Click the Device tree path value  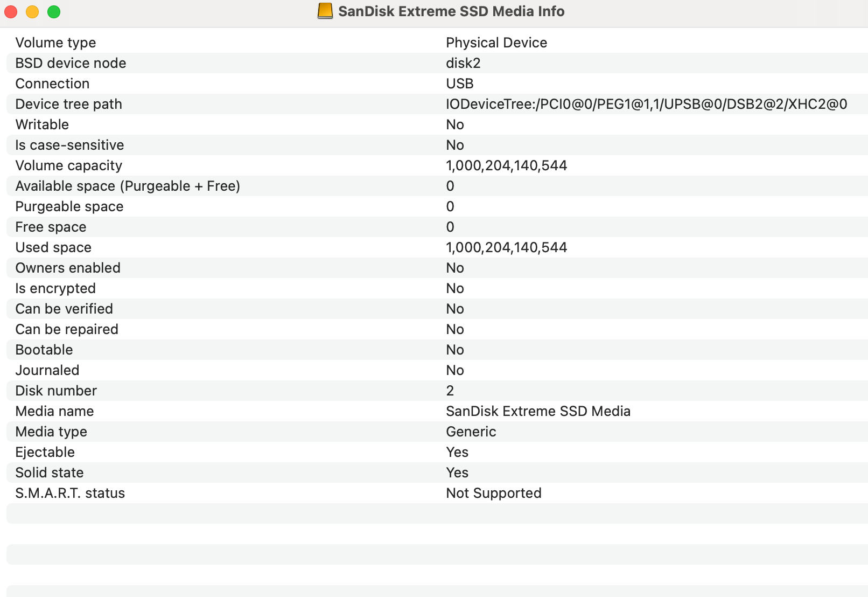click(x=646, y=104)
